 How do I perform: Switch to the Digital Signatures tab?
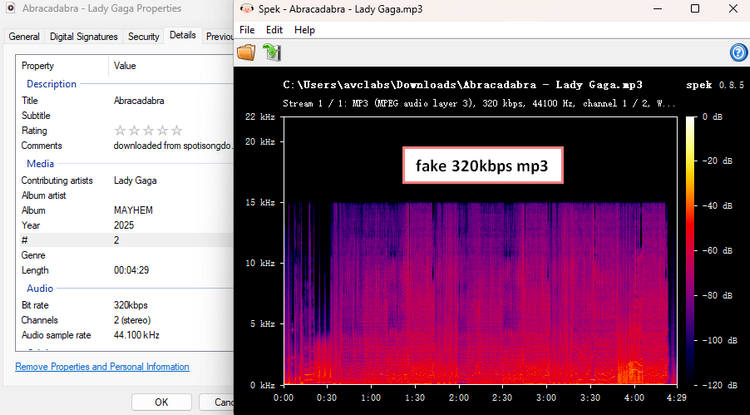pos(84,36)
